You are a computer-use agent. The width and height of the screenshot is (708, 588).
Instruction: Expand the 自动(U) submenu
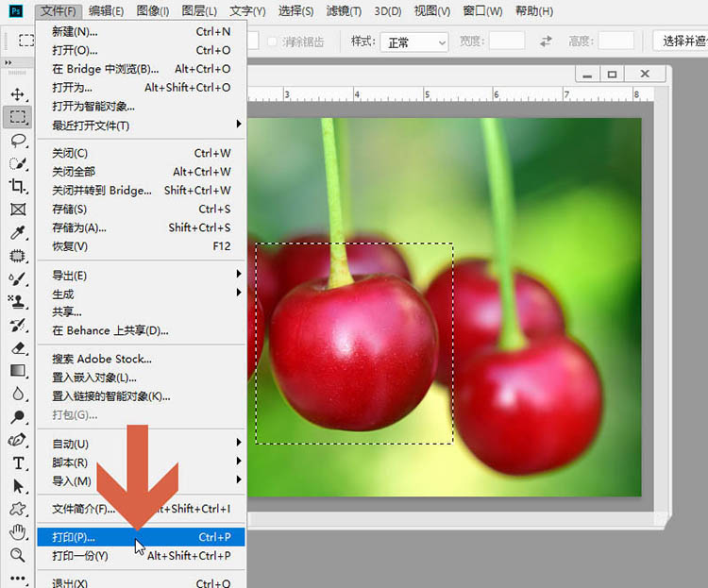click(x=142, y=444)
